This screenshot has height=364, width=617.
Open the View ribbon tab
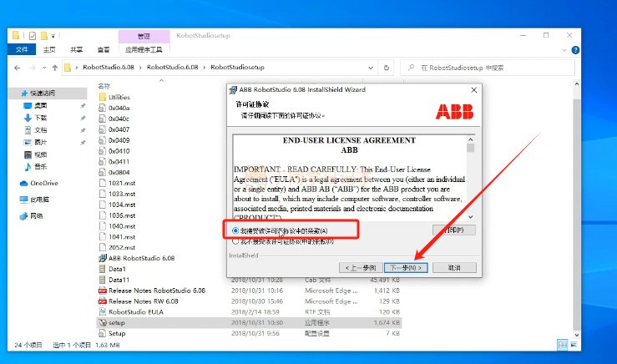point(104,49)
